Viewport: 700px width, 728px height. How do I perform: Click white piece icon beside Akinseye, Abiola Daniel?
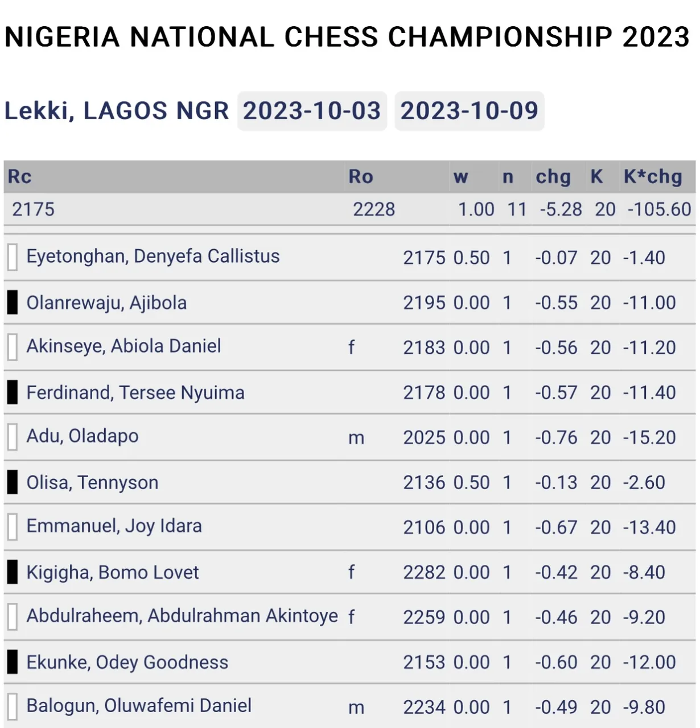click(x=12, y=347)
